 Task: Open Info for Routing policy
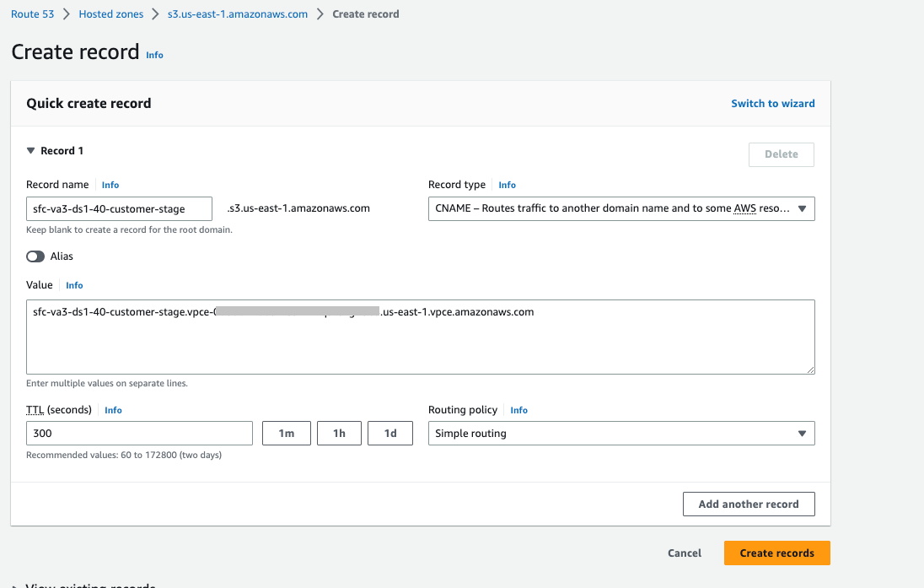(518, 410)
